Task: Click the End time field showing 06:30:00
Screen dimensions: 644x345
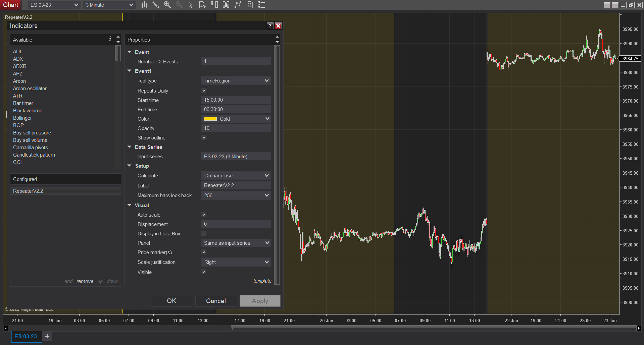Action: pos(236,109)
